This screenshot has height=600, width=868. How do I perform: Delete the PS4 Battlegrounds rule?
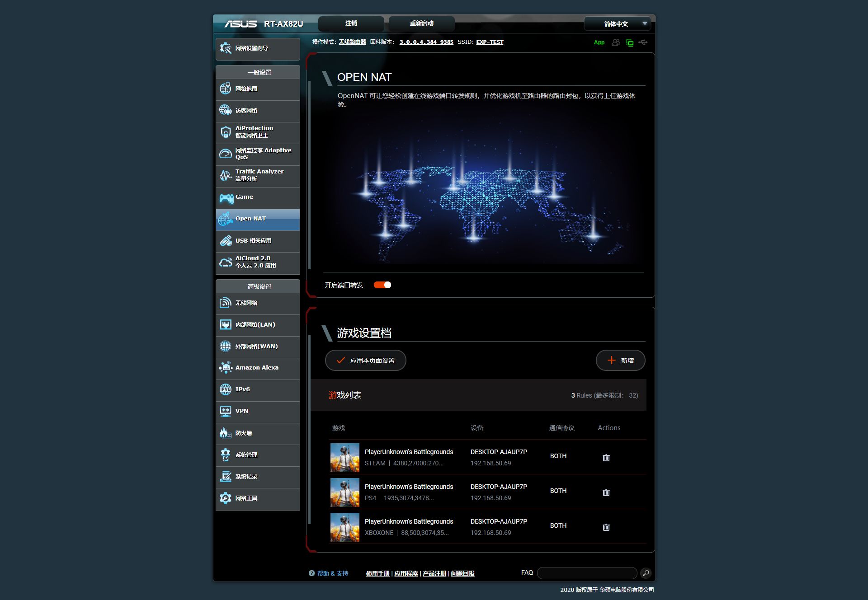pyautogui.click(x=606, y=492)
